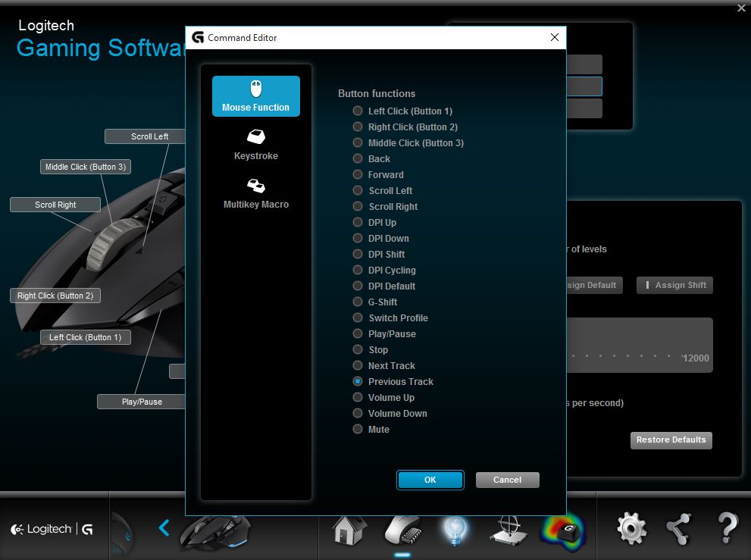751x560 pixels.
Task: Open surface tuning crosshair icon
Action: [x=507, y=528]
